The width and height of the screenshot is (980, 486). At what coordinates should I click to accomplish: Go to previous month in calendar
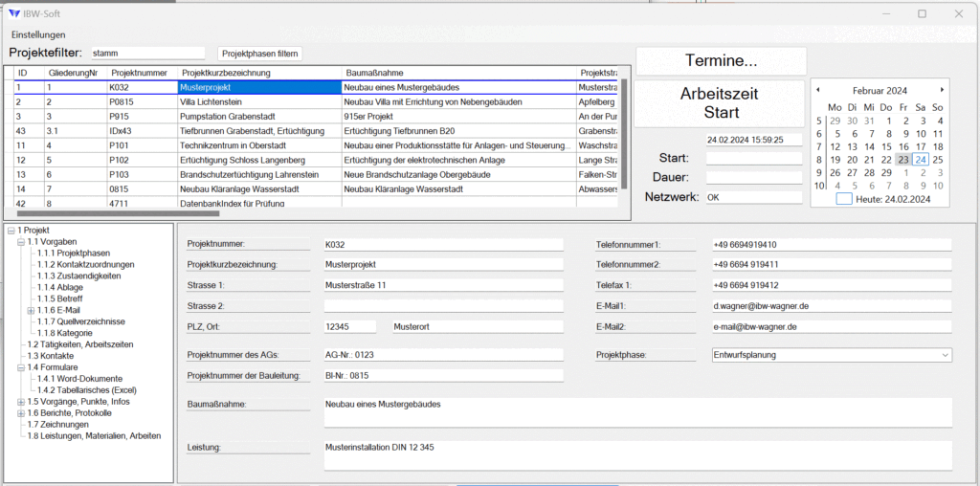tap(818, 90)
